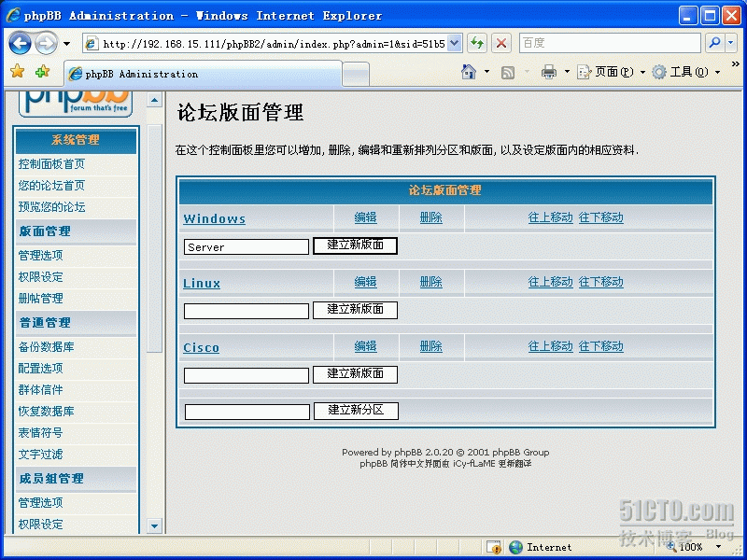Expand the toolbar overflow chevron

(x=735, y=64)
